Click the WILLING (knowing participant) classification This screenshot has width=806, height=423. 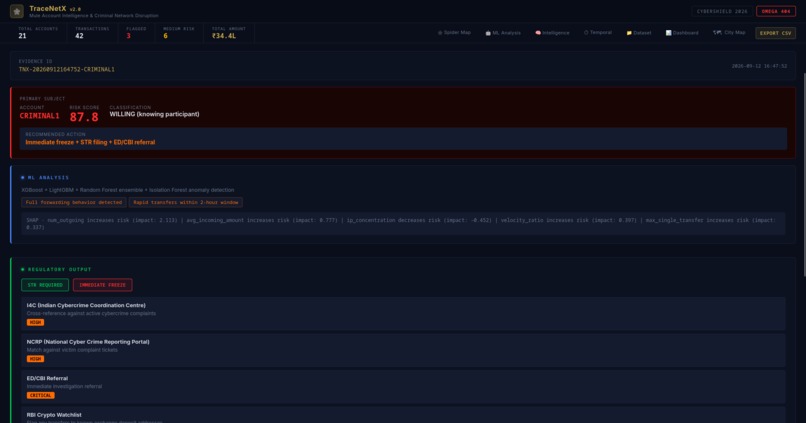coord(154,114)
